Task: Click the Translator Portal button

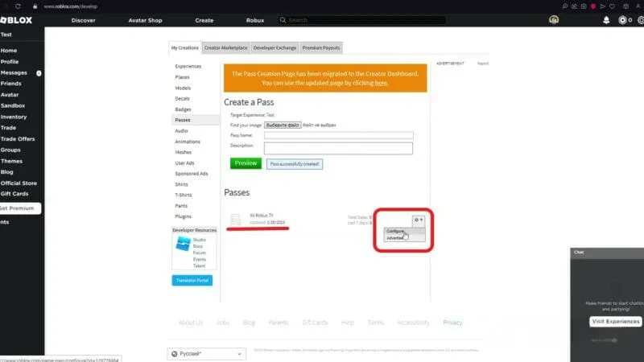Action: tap(192, 280)
